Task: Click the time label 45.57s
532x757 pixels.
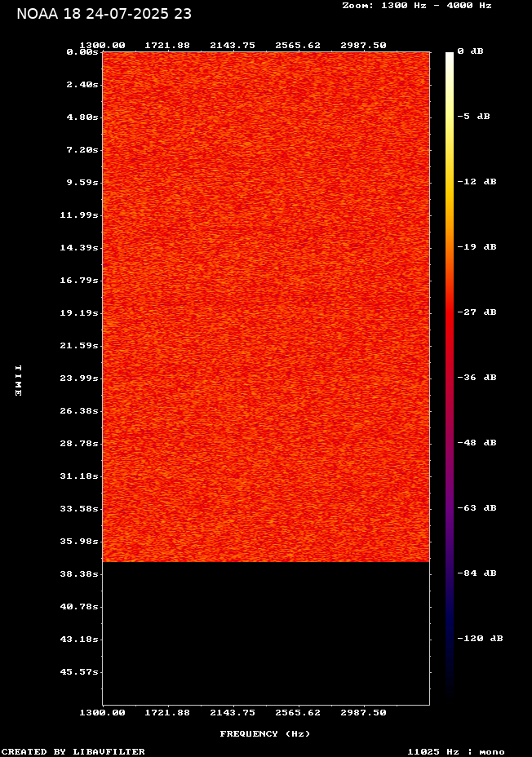Action: [79, 672]
